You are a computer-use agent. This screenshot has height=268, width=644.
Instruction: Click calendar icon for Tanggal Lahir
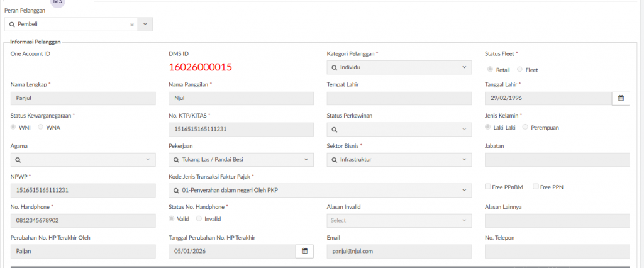621,98
